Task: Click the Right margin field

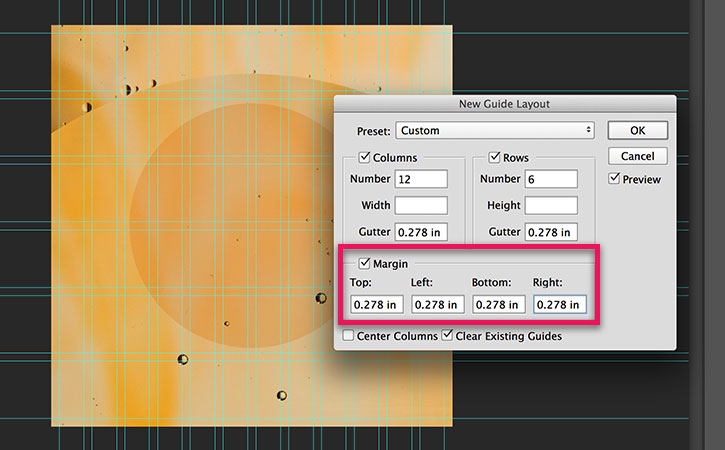Action: (x=560, y=304)
